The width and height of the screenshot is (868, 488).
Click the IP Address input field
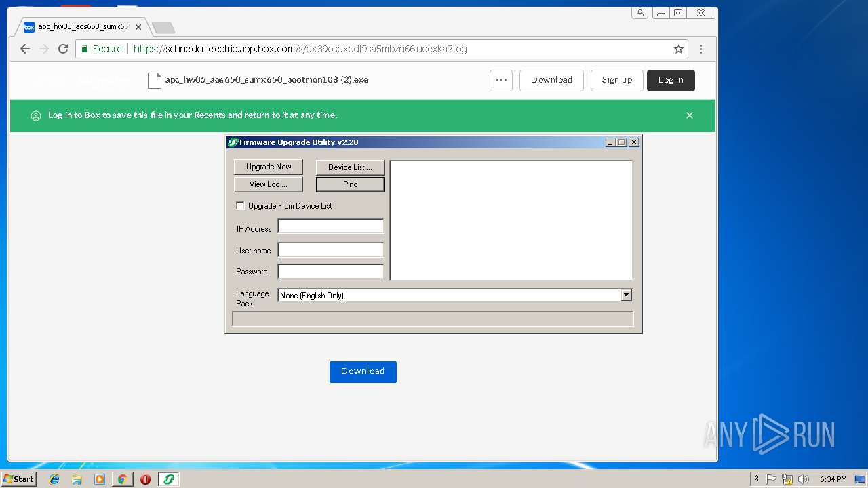[x=331, y=226]
